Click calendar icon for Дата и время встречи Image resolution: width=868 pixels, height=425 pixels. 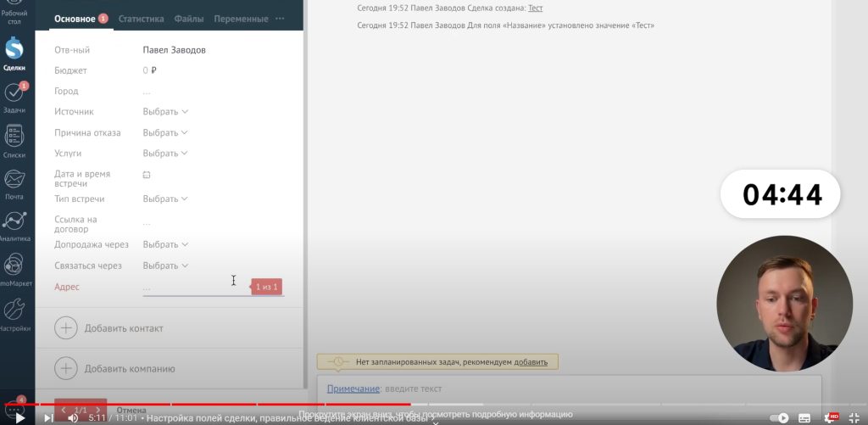tap(147, 175)
